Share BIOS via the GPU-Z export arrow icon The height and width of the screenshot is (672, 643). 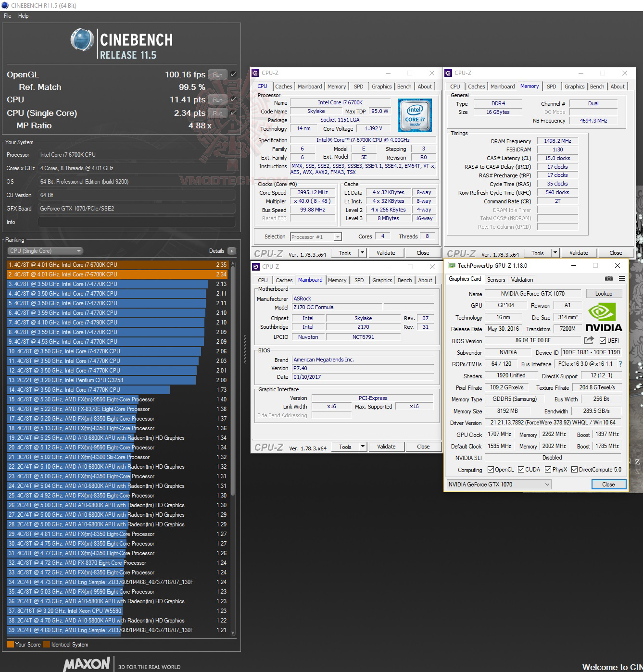click(x=589, y=340)
